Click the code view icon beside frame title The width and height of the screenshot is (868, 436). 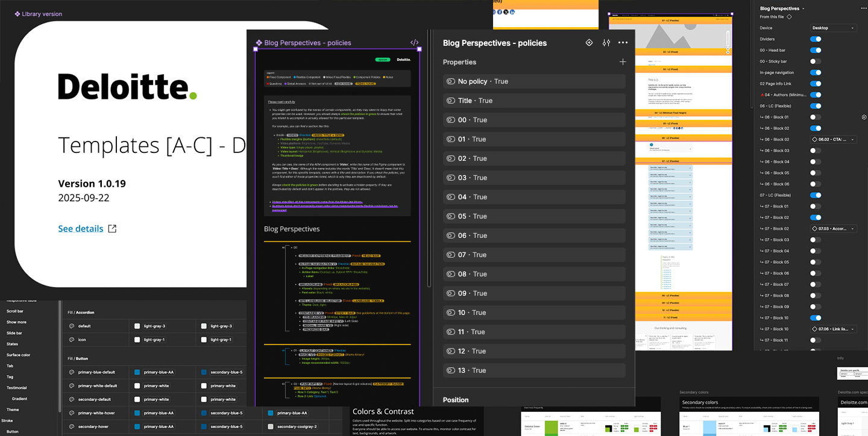414,43
